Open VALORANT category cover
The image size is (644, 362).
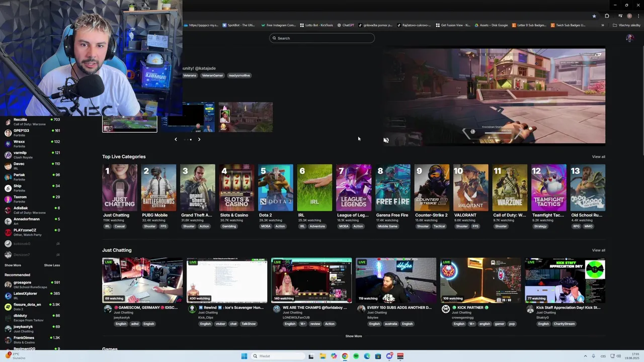471,188
